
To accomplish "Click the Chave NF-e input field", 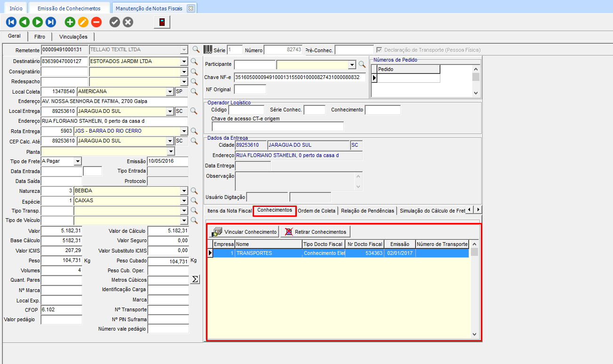I will coord(299,78).
